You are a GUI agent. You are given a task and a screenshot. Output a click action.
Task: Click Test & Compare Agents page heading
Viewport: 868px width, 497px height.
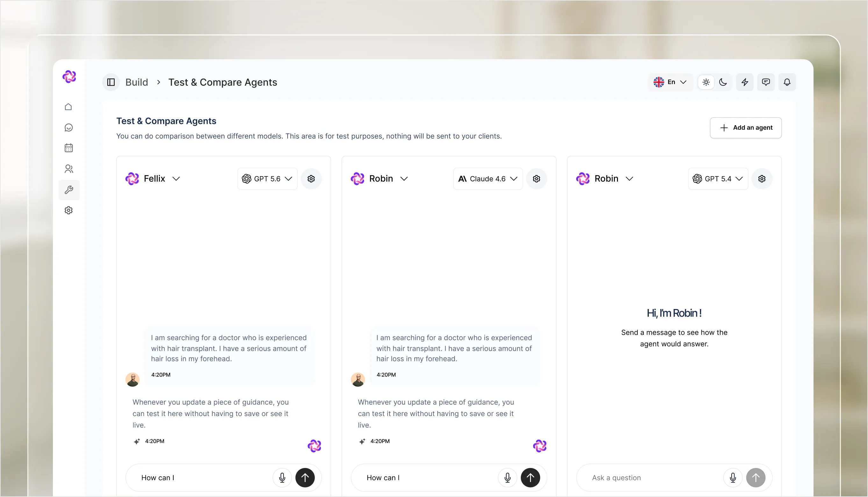point(166,121)
